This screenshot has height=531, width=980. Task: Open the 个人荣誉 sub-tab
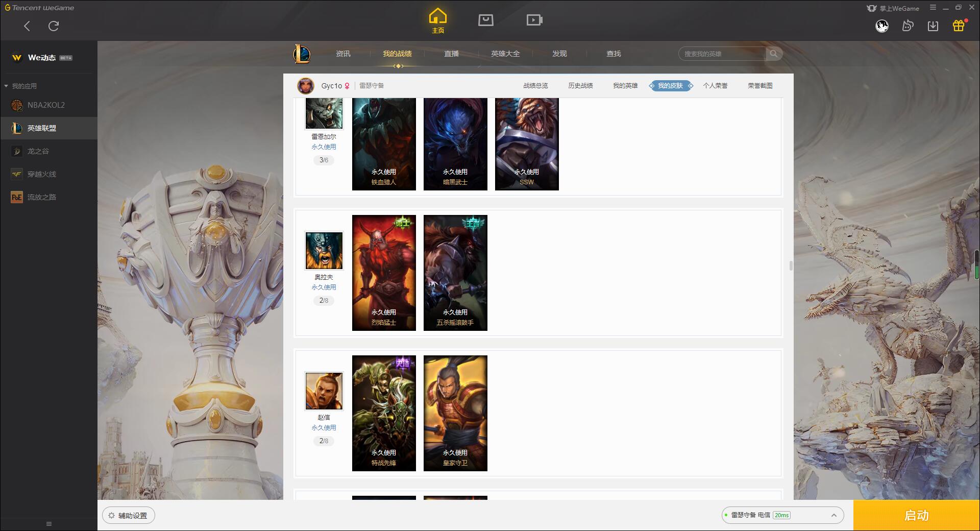coord(715,86)
